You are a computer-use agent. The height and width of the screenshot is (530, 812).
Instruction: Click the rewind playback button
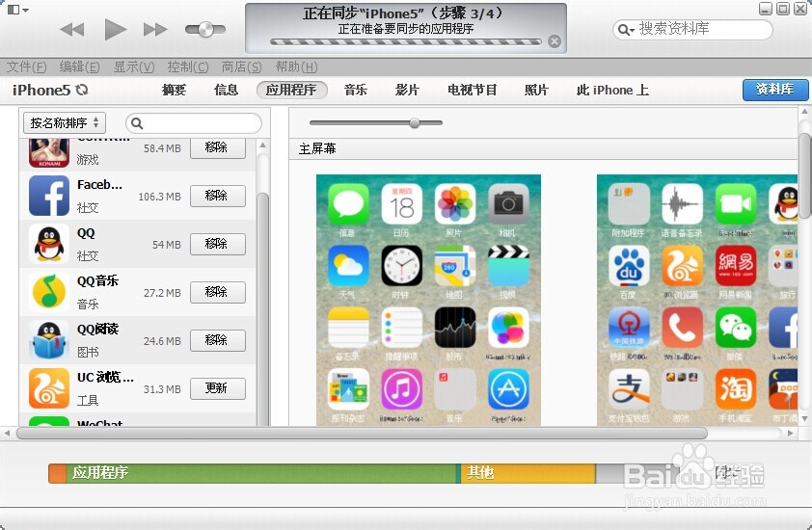pos(72,30)
